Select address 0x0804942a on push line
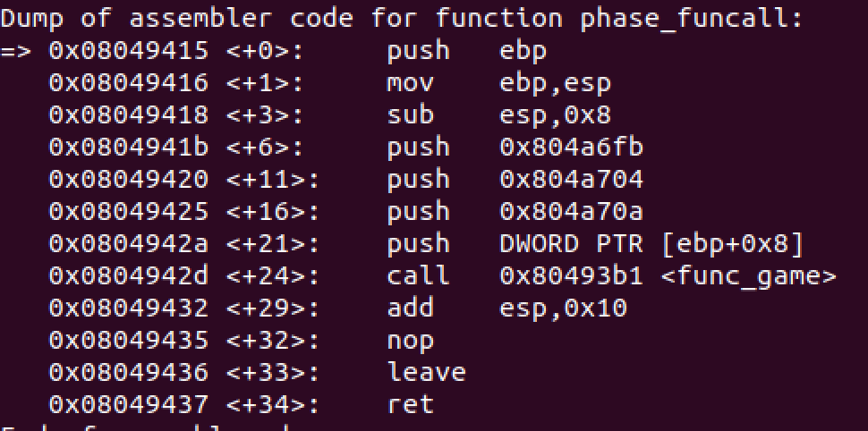 (x=129, y=243)
